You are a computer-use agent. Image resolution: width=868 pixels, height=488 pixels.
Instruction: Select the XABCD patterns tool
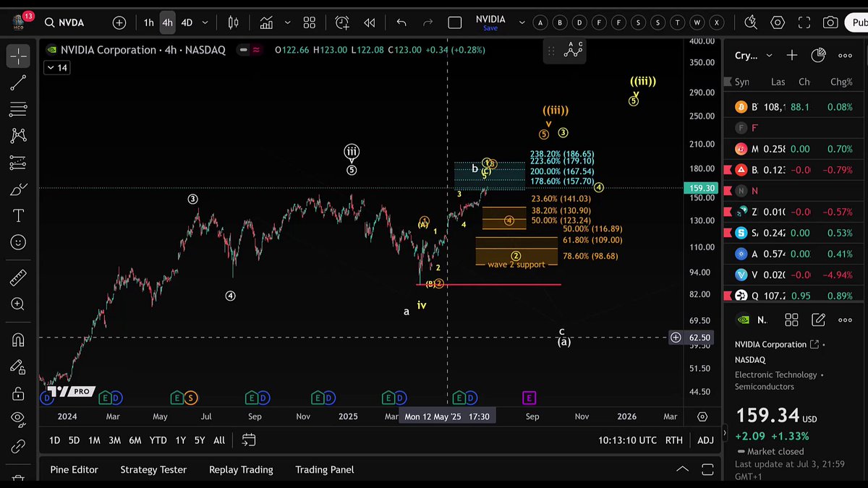[x=18, y=136]
